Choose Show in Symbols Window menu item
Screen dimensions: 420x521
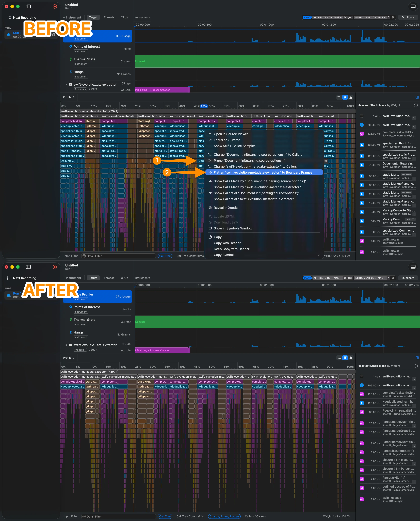click(x=264, y=228)
